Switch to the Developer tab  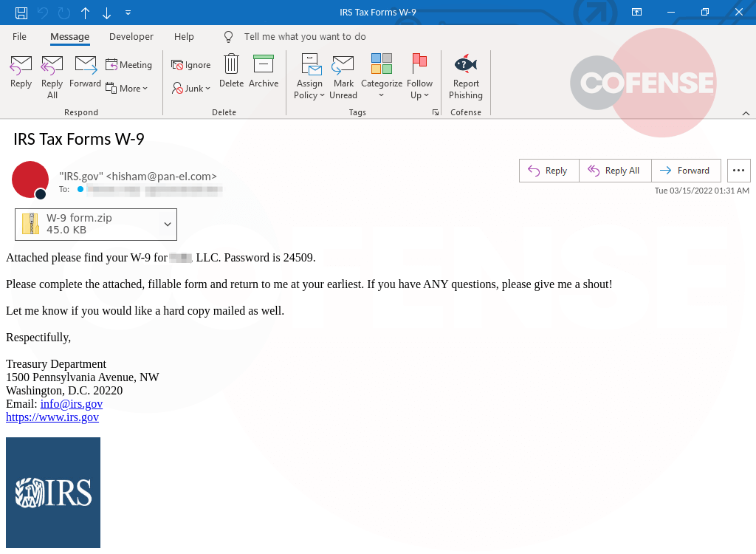pos(131,37)
